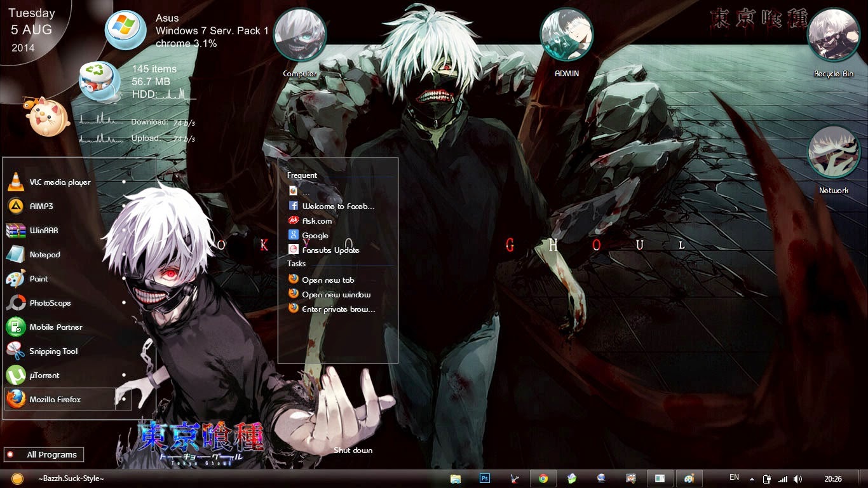The width and height of the screenshot is (868, 488).
Task: Expand the VLC media player jump list
Action: pos(124,182)
